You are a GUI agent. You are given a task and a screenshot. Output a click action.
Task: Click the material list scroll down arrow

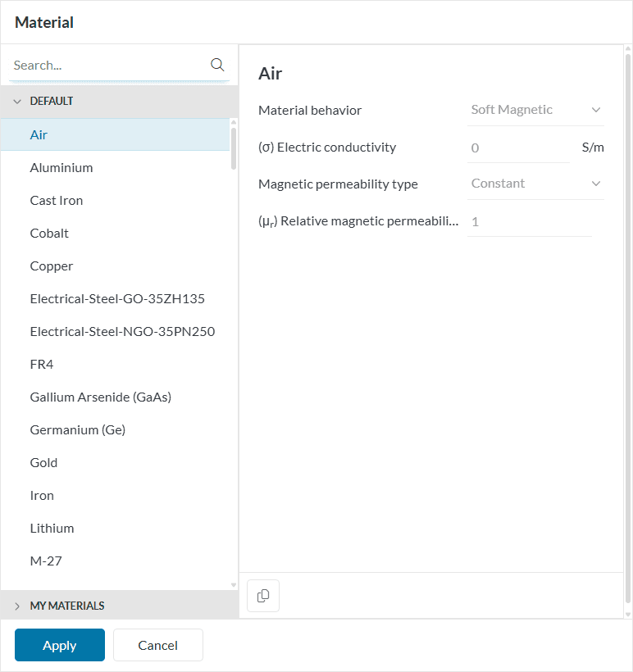click(234, 585)
